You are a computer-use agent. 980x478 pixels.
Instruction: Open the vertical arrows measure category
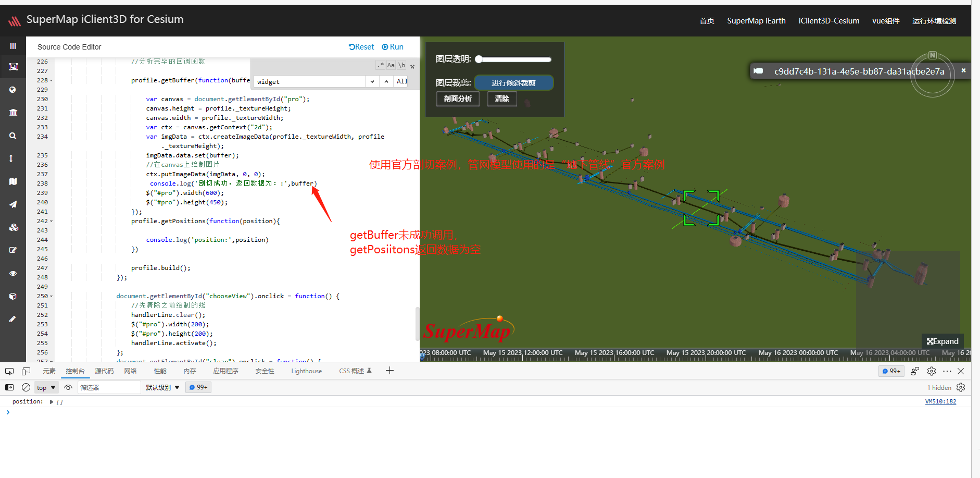11,158
